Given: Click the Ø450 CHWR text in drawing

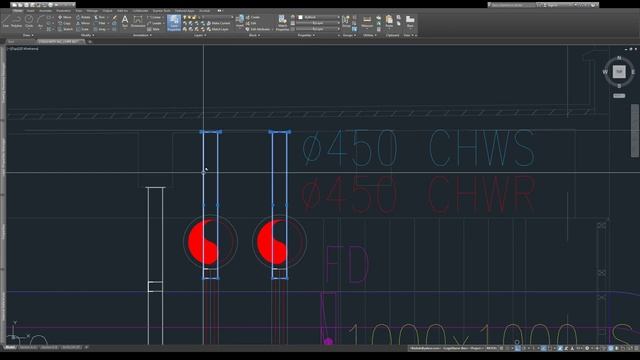Looking at the screenshot, I should tap(418, 195).
